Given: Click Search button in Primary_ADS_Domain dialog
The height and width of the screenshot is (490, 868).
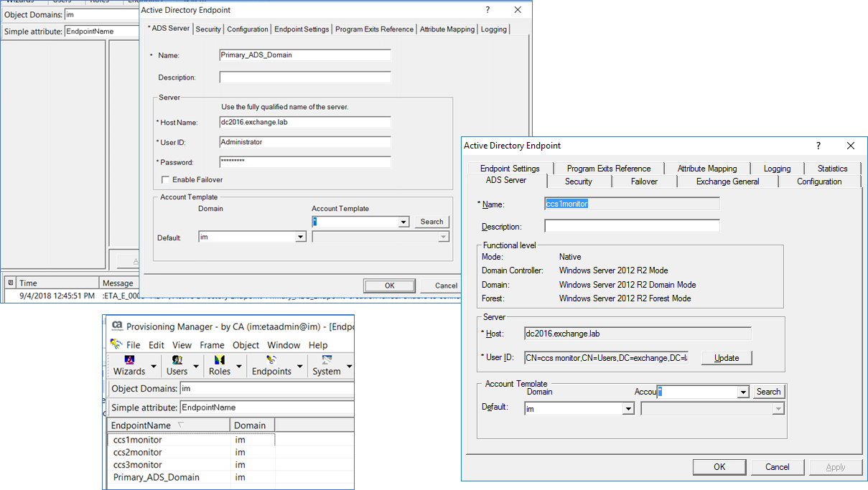Looking at the screenshot, I should pyautogui.click(x=431, y=222).
